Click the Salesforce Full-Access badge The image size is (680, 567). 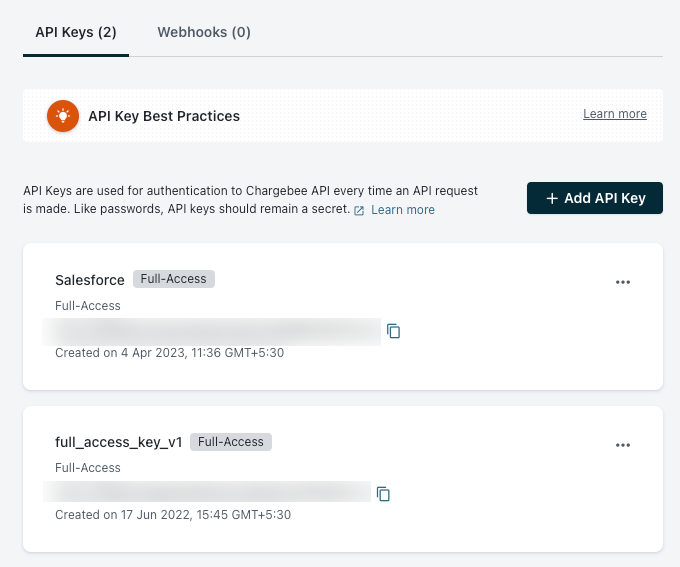[174, 279]
